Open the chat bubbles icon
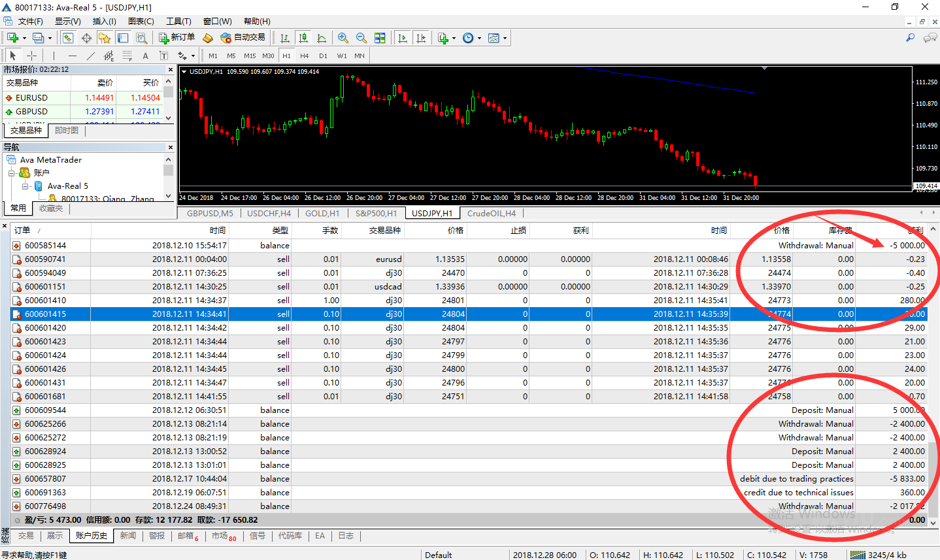This screenshot has height=560, width=940. (x=930, y=38)
